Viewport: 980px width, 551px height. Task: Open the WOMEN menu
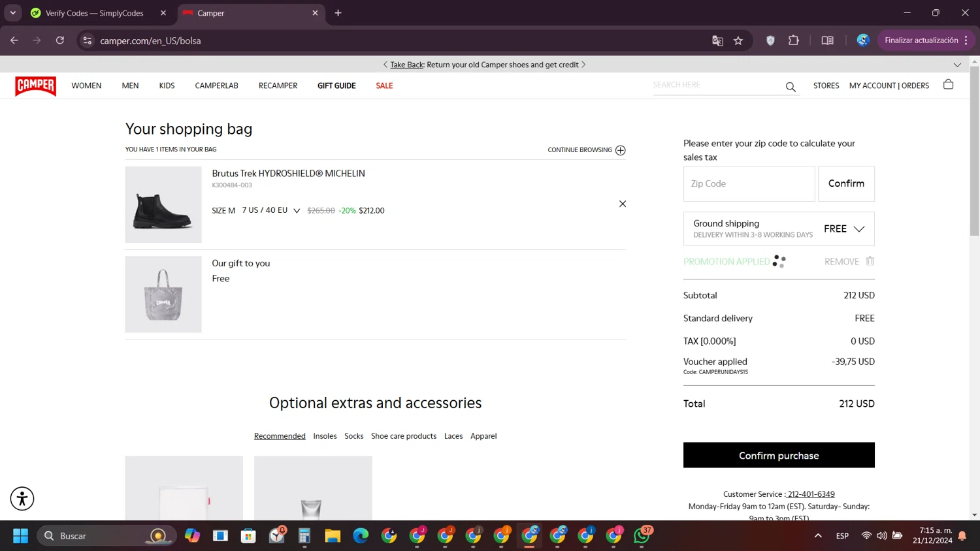point(86,86)
